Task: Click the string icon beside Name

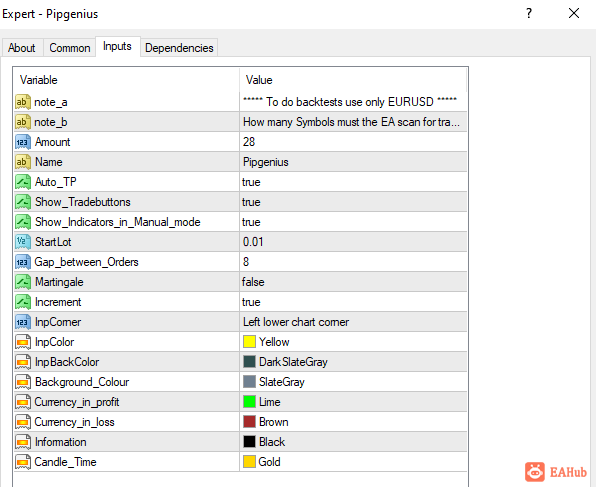Action: [x=23, y=162]
